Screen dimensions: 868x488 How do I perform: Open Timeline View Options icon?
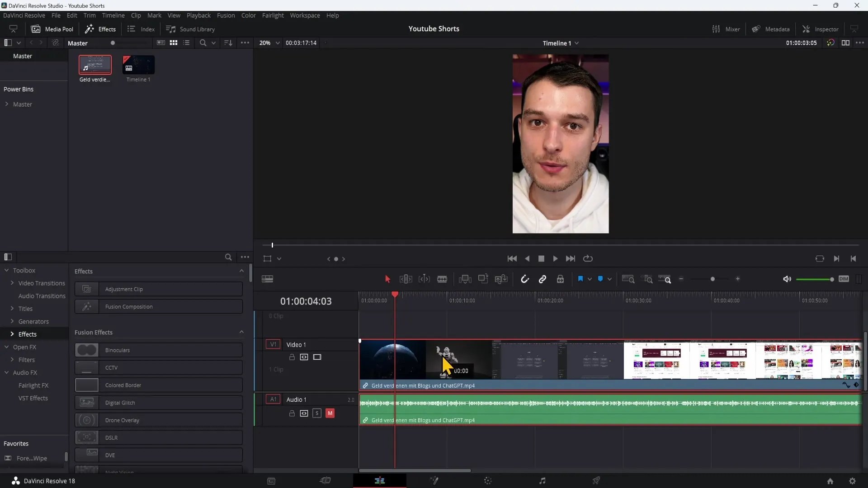[267, 279]
